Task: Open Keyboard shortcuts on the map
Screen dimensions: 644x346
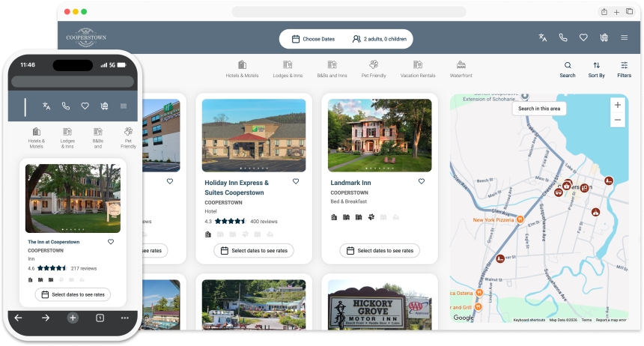Action: [529, 320]
